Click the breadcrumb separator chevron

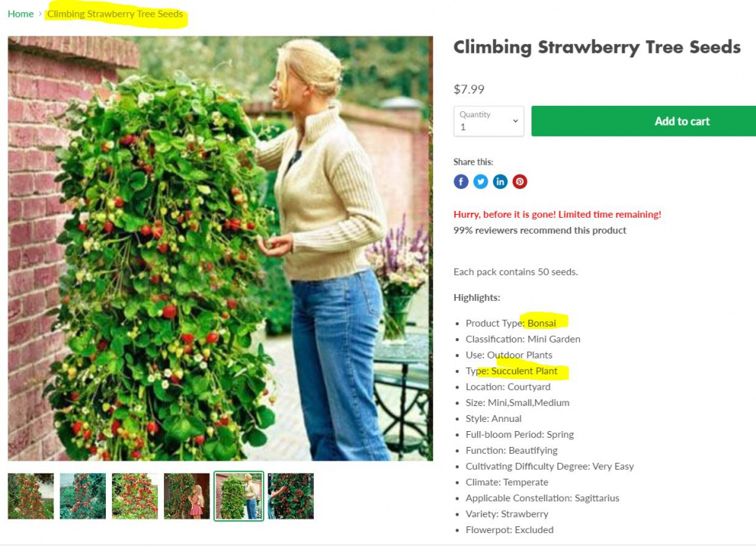(40, 14)
